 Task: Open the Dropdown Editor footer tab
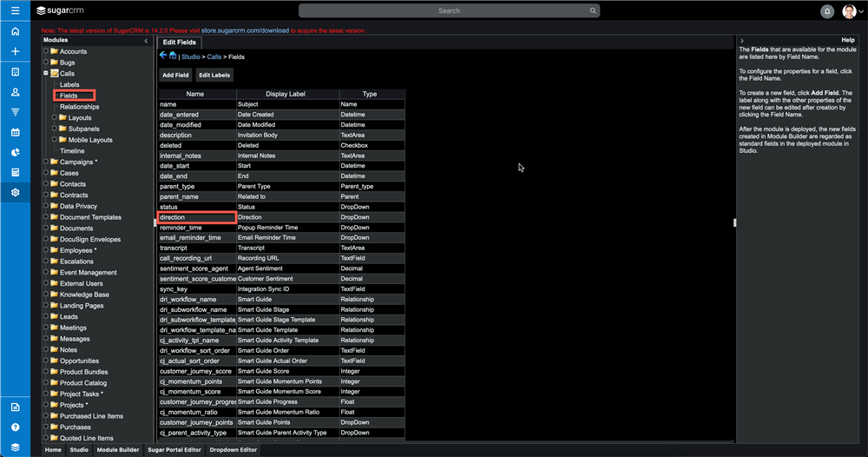pyautogui.click(x=233, y=450)
